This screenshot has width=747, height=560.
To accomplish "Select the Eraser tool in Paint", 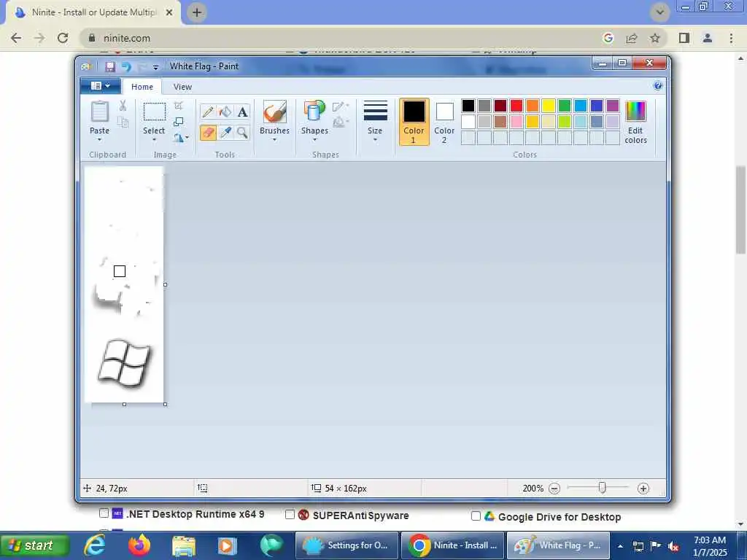I will point(208,133).
